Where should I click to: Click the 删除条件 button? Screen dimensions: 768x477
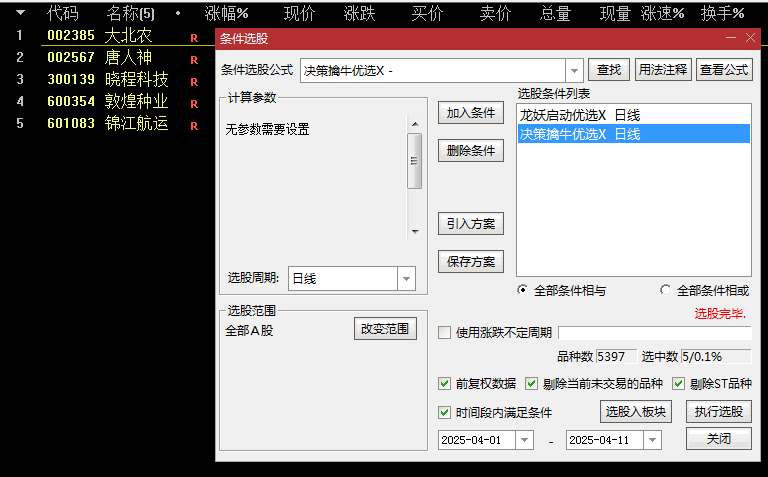click(471, 150)
